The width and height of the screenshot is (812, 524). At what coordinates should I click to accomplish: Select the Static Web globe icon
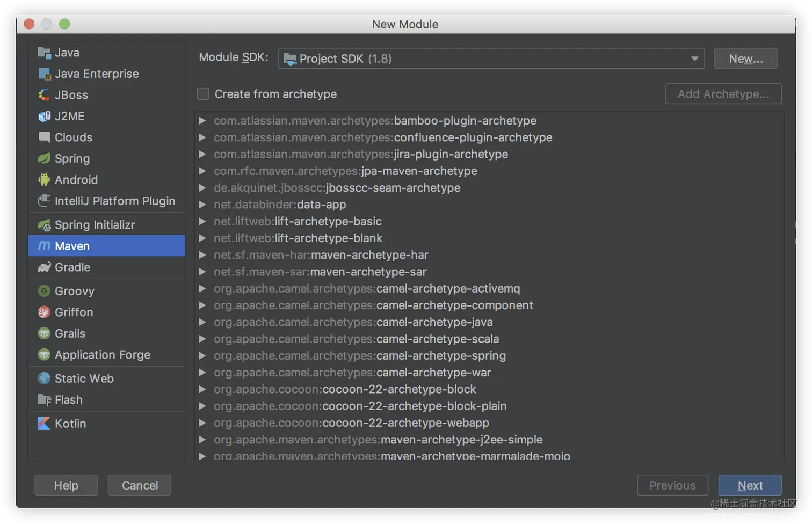pyautogui.click(x=44, y=379)
